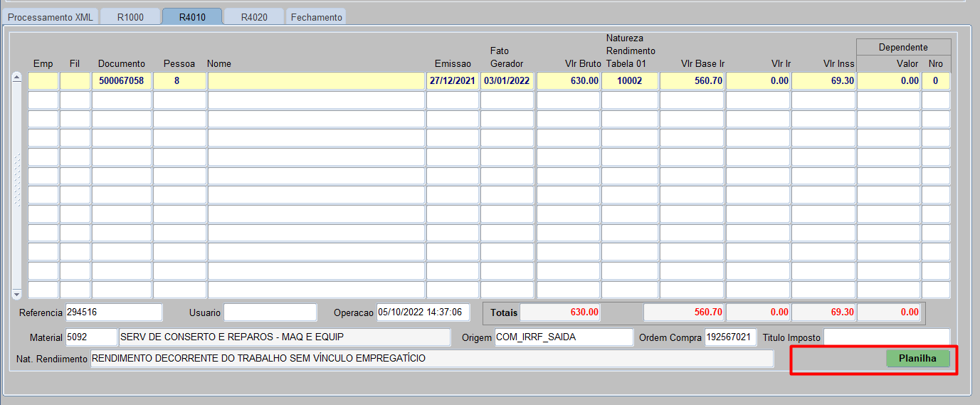This screenshot has width=980, height=405.
Task: Select the Operacao timestamp field
Action: pyautogui.click(x=423, y=312)
